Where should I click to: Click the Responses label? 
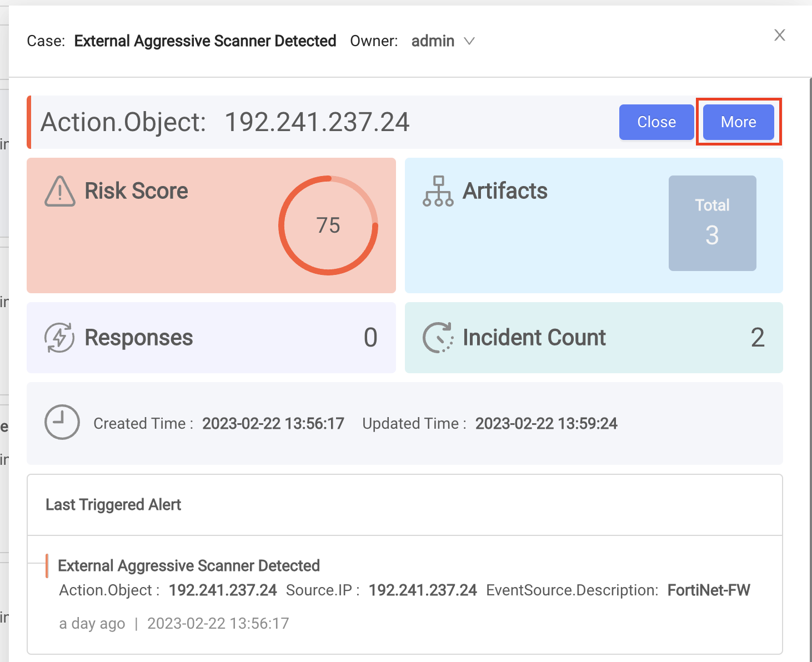click(139, 338)
